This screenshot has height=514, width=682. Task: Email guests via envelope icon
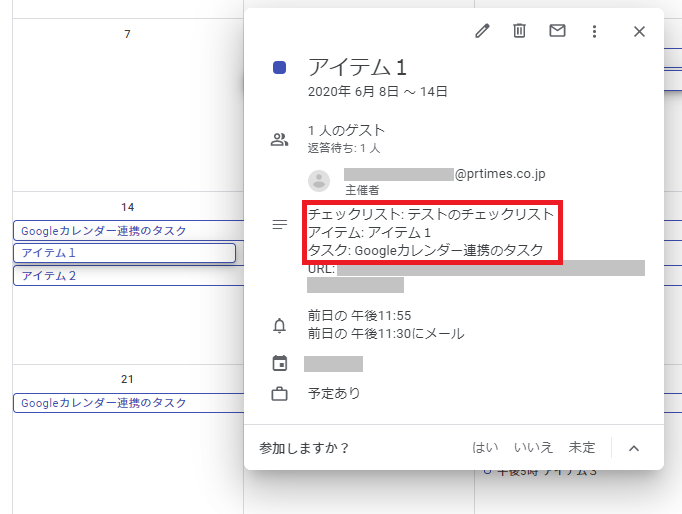pyautogui.click(x=557, y=31)
